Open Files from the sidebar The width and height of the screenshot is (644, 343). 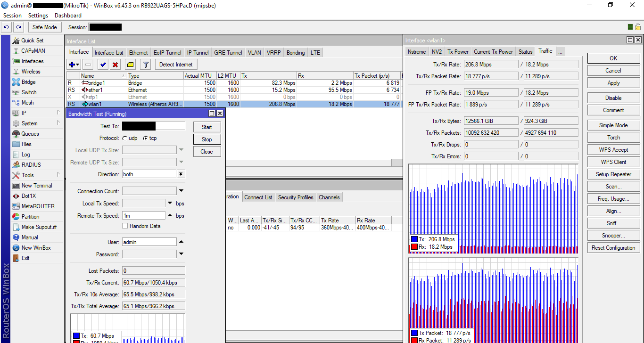pos(26,144)
